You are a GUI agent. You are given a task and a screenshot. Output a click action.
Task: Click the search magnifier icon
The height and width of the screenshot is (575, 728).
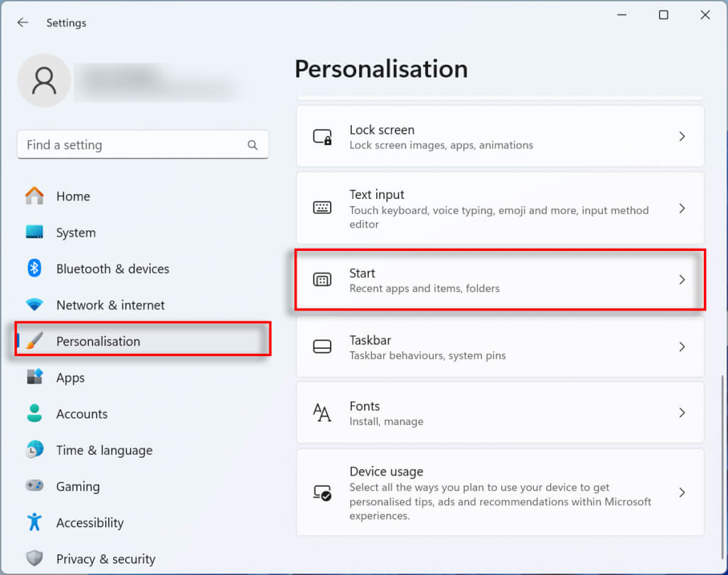pos(252,145)
